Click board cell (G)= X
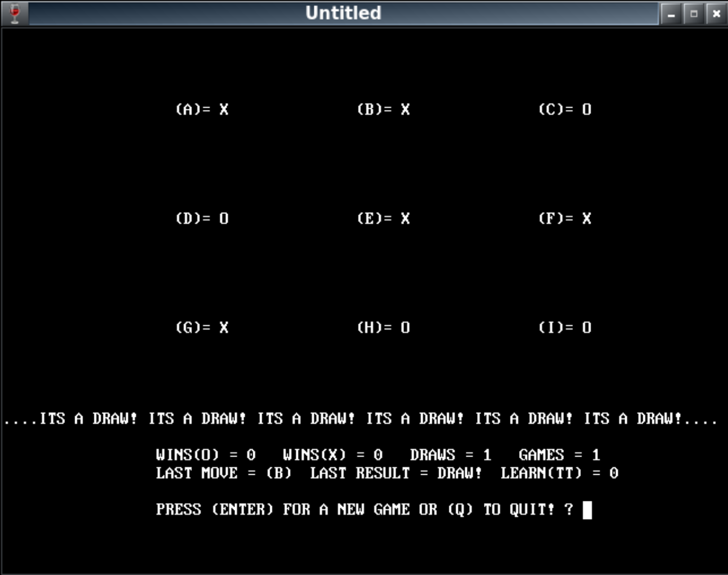 (x=202, y=328)
